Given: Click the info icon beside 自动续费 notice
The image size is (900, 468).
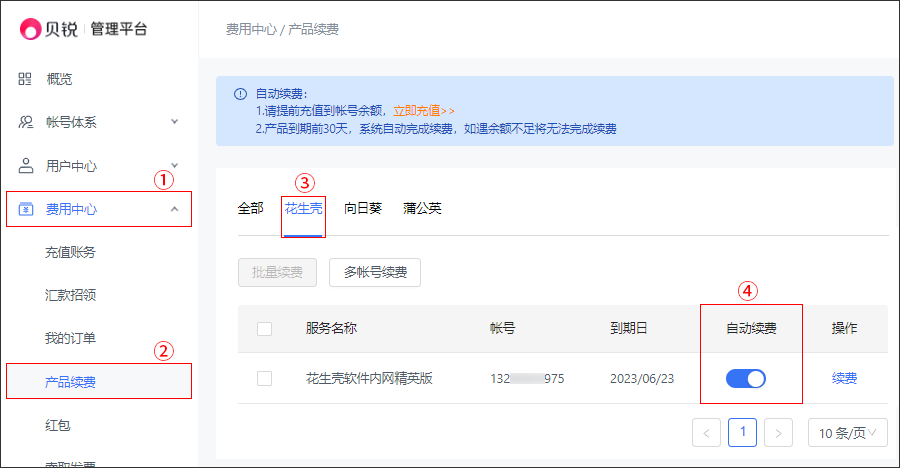Looking at the screenshot, I should [x=240, y=94].
